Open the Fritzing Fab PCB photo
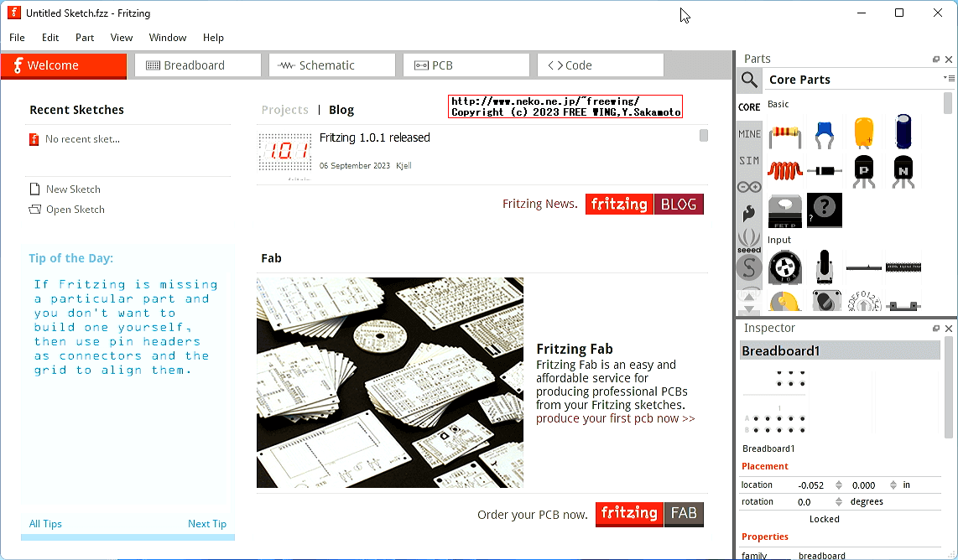958x560 pixels. tap(390, 382)
